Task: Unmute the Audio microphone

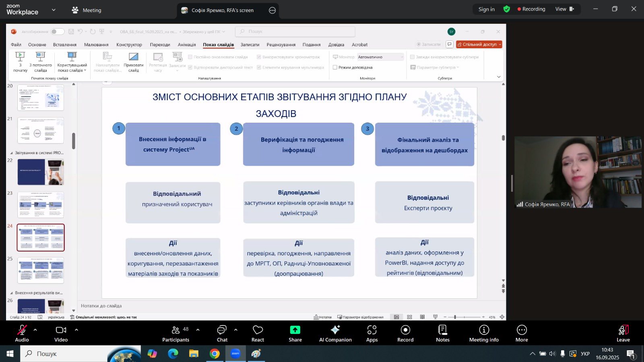Action: tap(22, 333)
